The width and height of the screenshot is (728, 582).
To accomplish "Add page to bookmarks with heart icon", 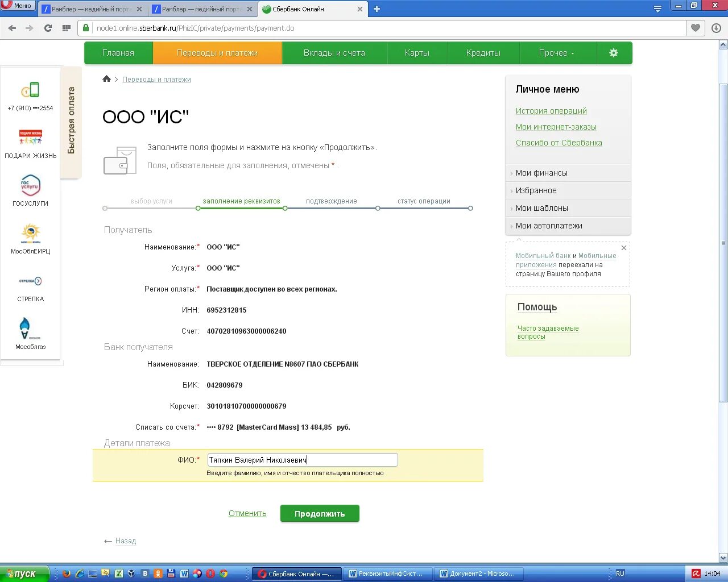I will coord(696,28).
